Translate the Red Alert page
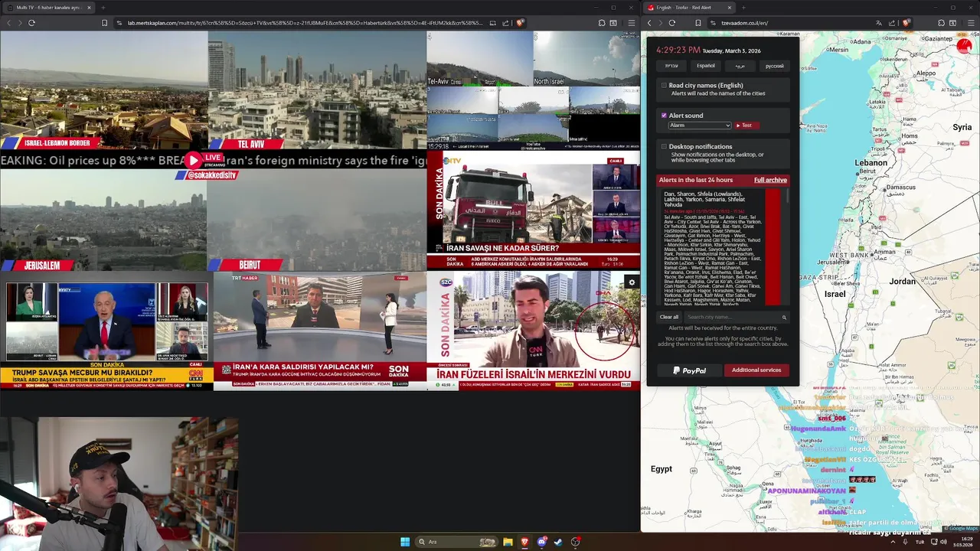Image resolution: width=980 pixels, height=551 pixels. click(878, 23)
